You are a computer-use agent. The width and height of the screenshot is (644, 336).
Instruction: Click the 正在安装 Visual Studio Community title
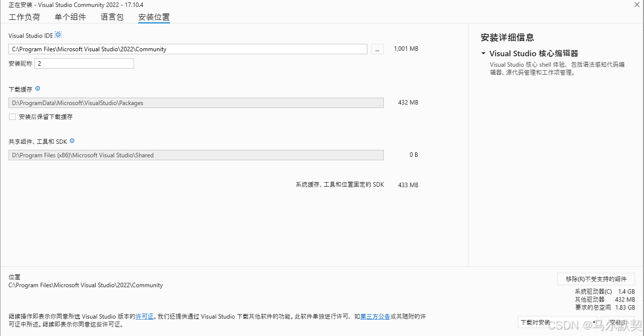point(76,4)
